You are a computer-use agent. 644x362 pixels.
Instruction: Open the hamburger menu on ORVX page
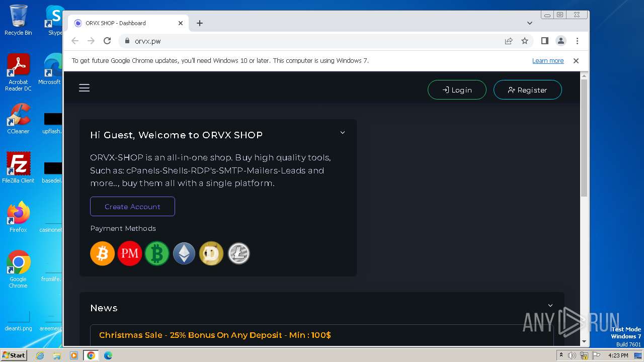84,88
